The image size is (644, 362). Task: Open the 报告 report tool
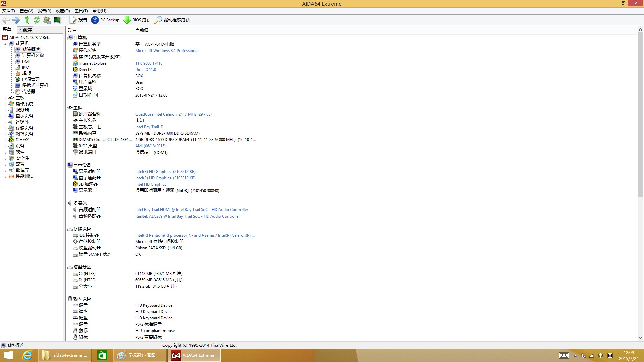(x=78, y=20)
